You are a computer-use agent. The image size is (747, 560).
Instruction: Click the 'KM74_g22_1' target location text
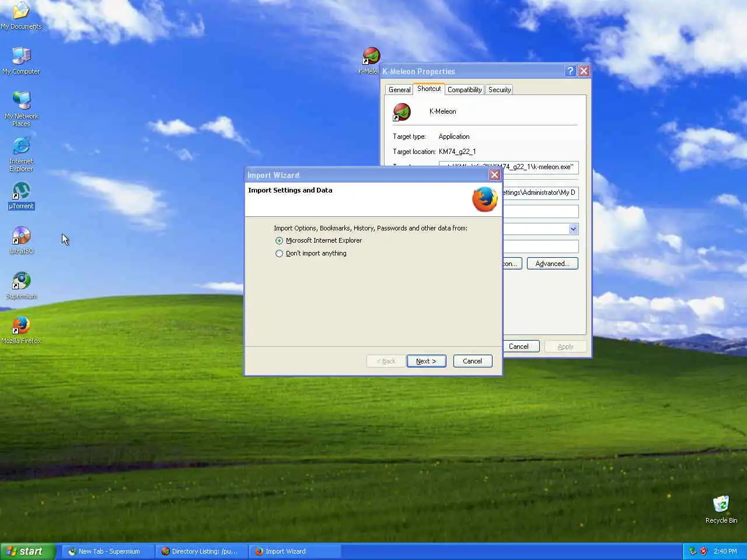(457, 152)
